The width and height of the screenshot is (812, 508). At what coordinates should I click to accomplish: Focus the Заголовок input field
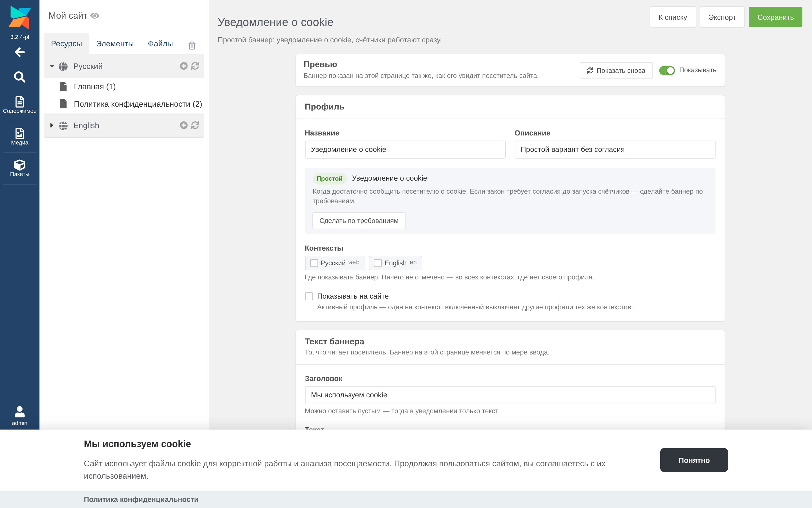(510, 395)
